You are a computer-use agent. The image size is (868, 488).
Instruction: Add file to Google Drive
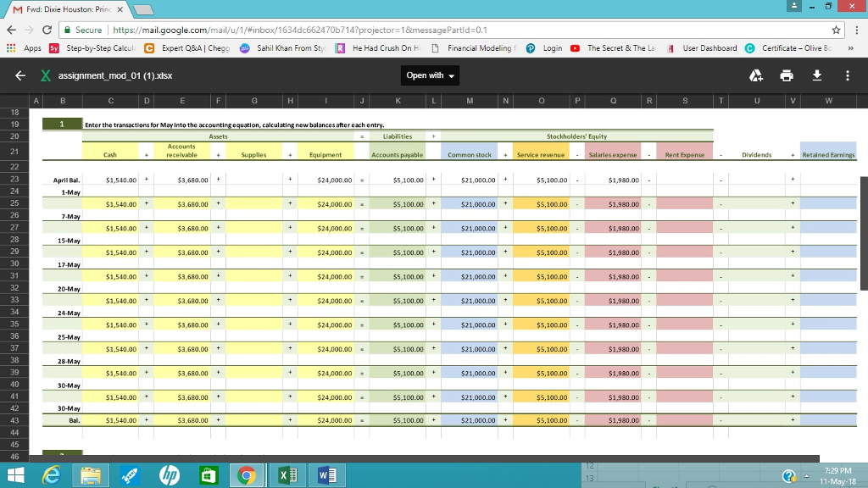click(x=755, y=75)
